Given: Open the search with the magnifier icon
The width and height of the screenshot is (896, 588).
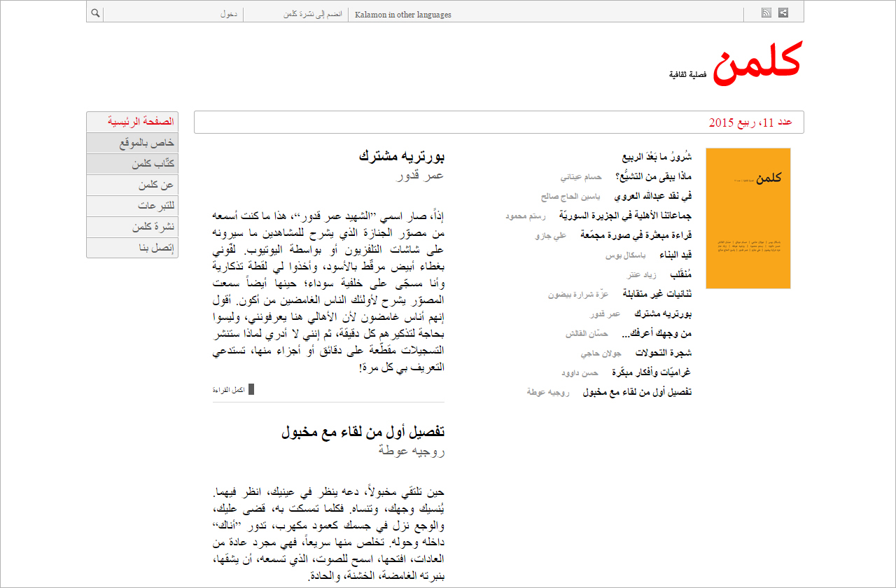Looking at the screenshot, I should [94, 12].
